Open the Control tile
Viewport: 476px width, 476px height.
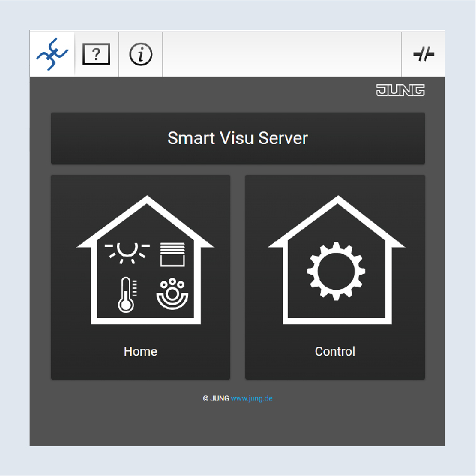pyautogui.click(x=335, y=277)
